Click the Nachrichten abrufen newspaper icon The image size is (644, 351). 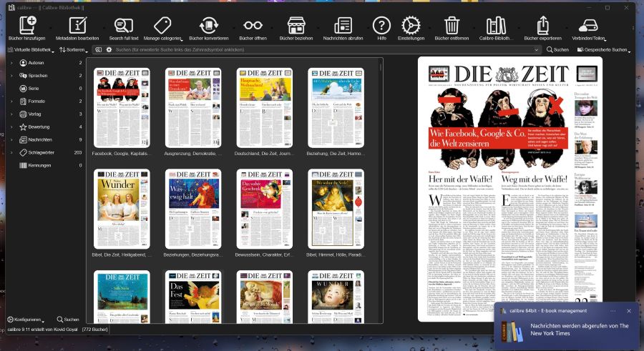[x=343, y=26]
